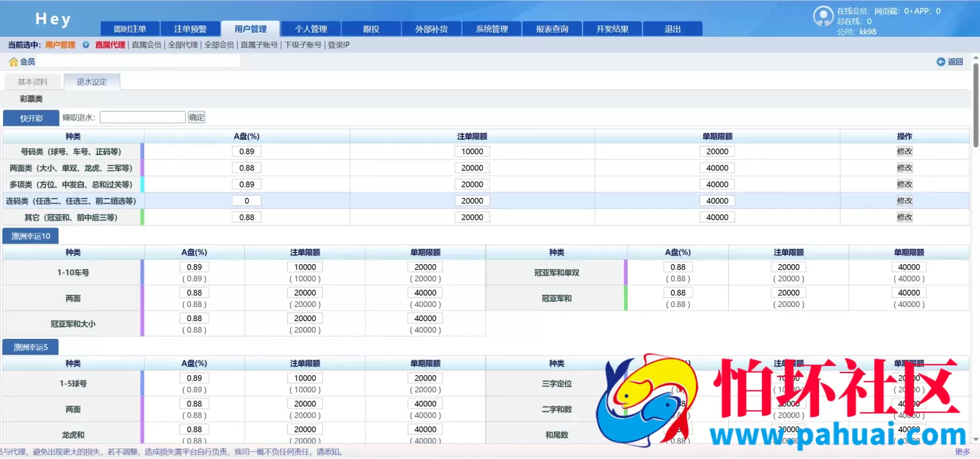Switch to the 基本资料 tab
The height and width of the screenshot is (459, 980).
point(32,82)
